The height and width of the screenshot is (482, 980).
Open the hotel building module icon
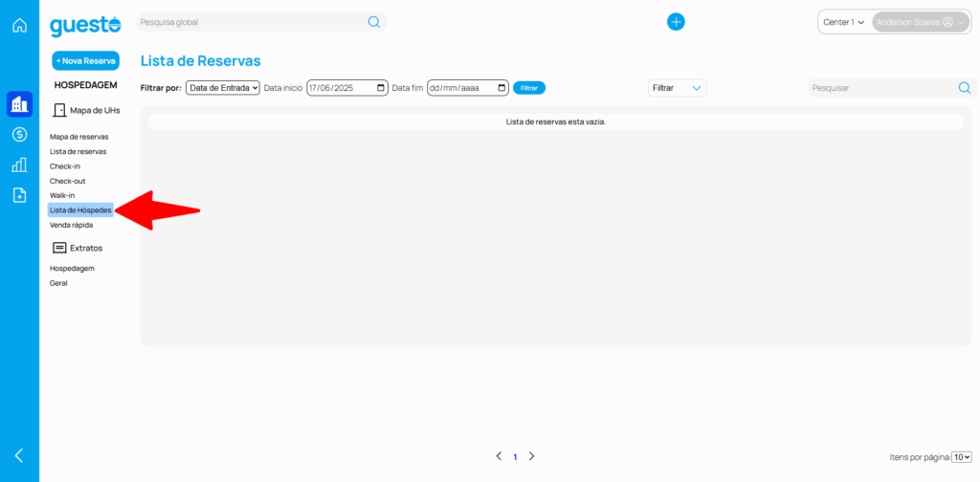(x=19, y=104)
